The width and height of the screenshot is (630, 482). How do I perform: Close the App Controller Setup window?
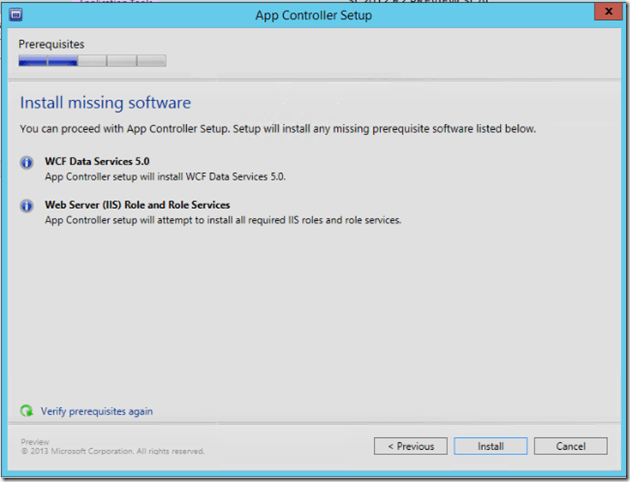(x=603, y=14)
